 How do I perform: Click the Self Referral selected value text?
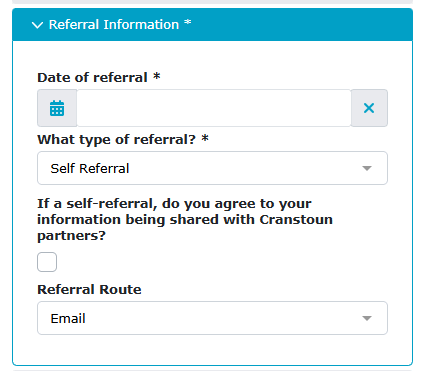(x=90, y=168)
